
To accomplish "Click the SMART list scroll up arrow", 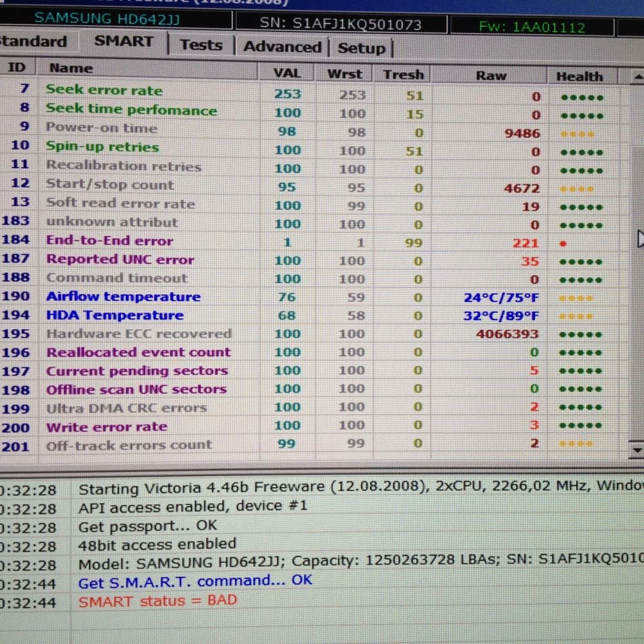I will click(637, 77).
